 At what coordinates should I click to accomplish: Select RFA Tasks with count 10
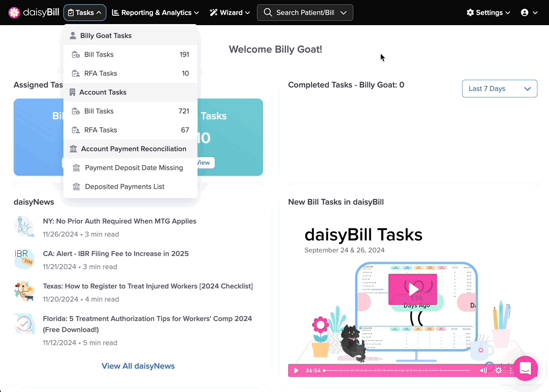(x=130, y=73)
